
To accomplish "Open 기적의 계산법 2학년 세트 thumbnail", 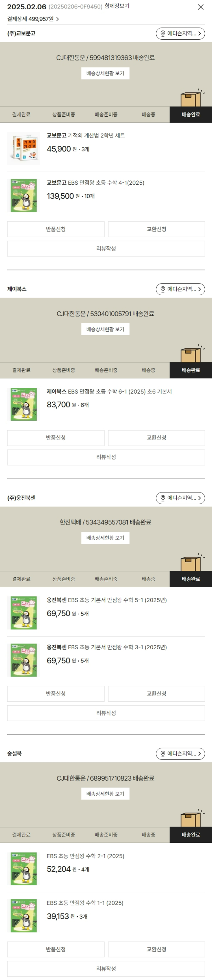I will (23, 148).
